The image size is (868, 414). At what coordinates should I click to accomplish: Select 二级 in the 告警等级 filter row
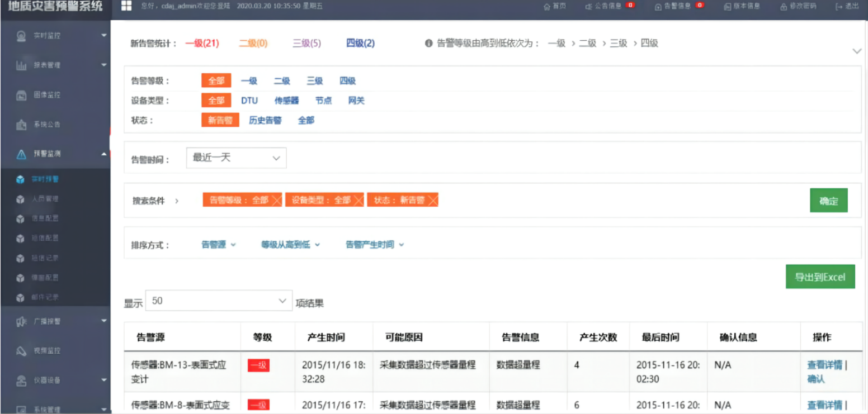click(x=282, y=81)
